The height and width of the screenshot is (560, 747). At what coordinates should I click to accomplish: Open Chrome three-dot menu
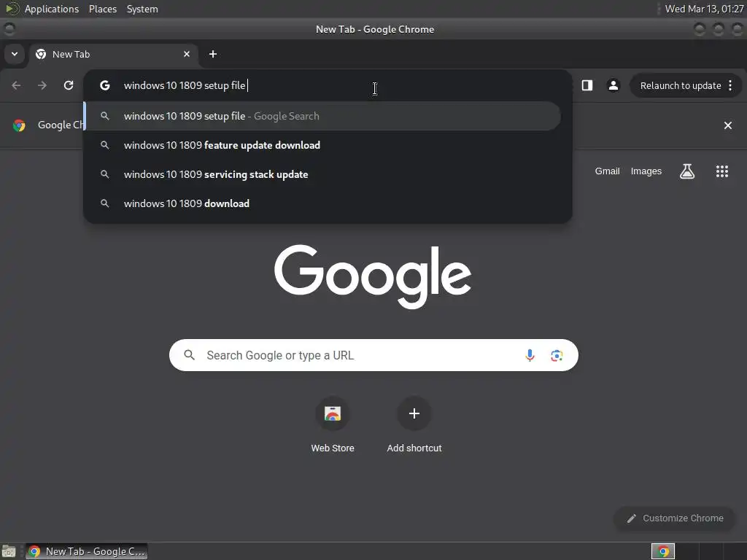[x=730, y=86]
